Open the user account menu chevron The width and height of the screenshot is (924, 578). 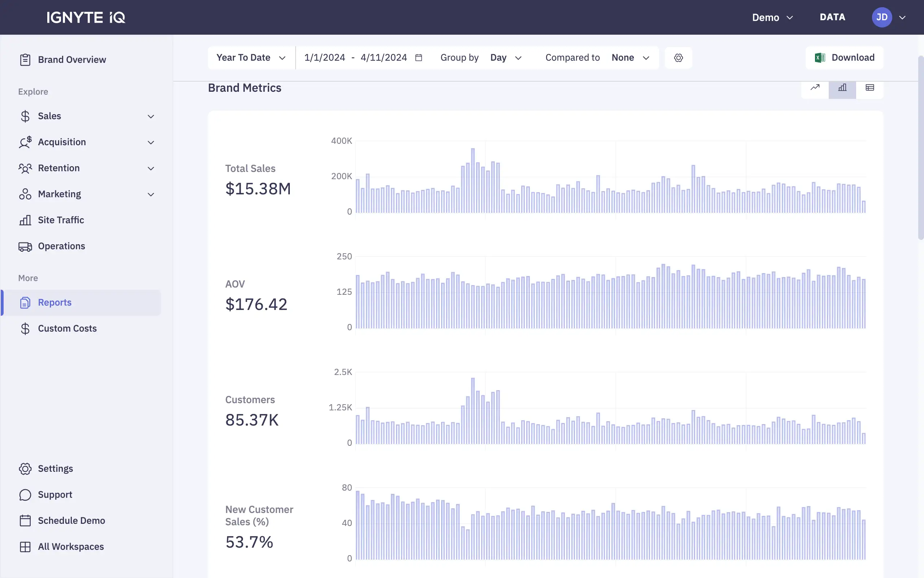902,17
